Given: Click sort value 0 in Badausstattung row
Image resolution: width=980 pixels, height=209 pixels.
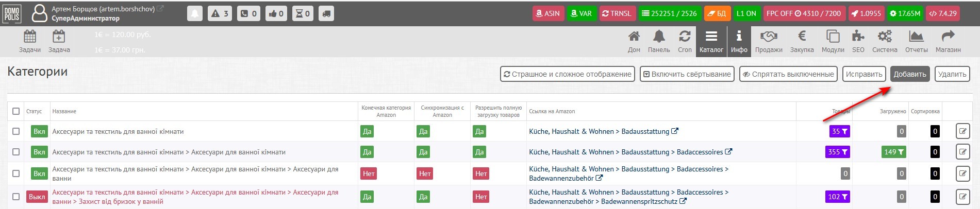Looking at the screenshot, I should [x=935, y=131].
